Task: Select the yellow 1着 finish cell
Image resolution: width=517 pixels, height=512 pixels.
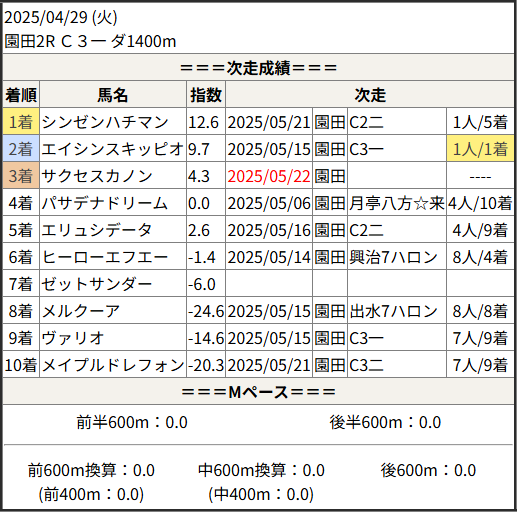Action: 21,122
